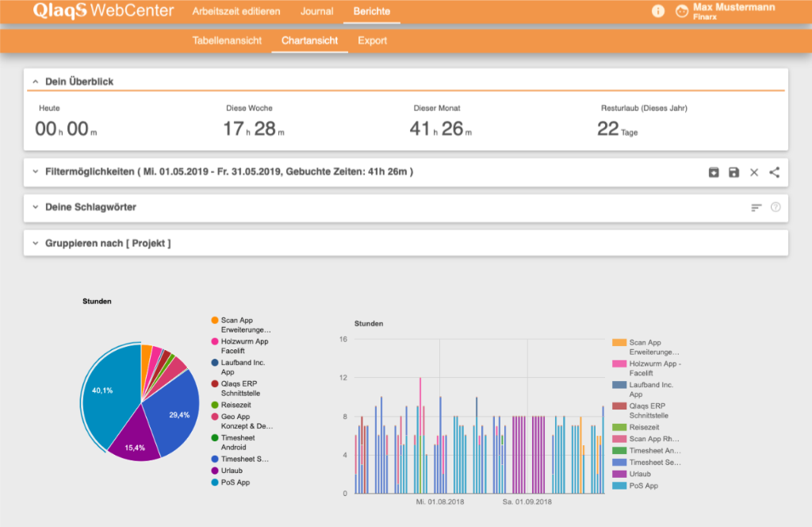Switch to the Export tab
This screenshot has width=812, height=527.
(x=373, y=40)
